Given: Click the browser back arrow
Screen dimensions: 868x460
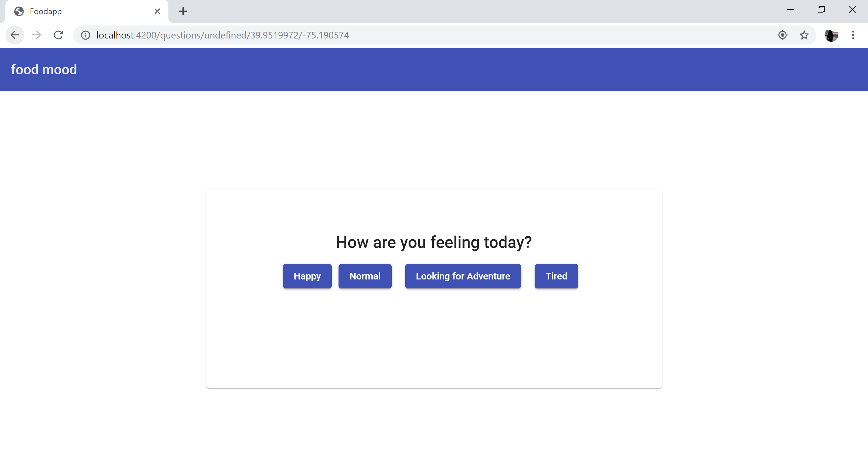Looking at the screenshot, I should tap(15, 35).
